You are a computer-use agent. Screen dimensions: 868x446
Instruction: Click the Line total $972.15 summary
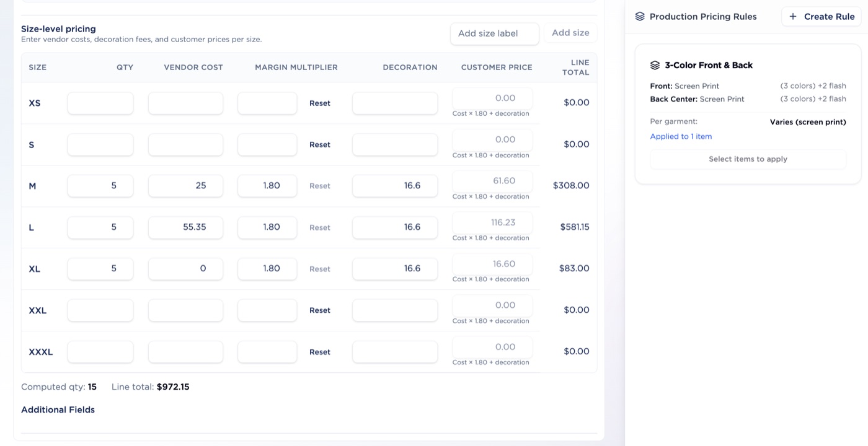pos(151,387)
